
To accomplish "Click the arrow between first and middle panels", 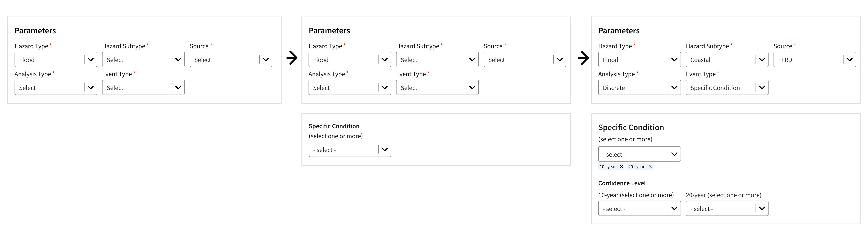I will 292,58.
